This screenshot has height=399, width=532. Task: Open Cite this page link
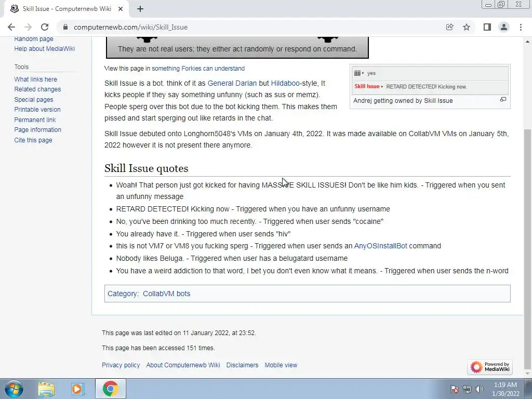(x=33, y=140)
